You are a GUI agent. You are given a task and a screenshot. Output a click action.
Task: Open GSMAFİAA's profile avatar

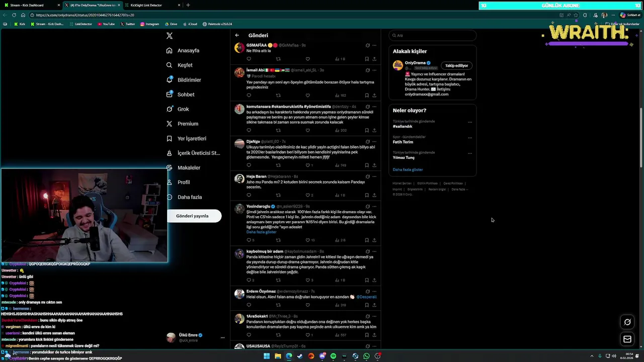(239, 48)
